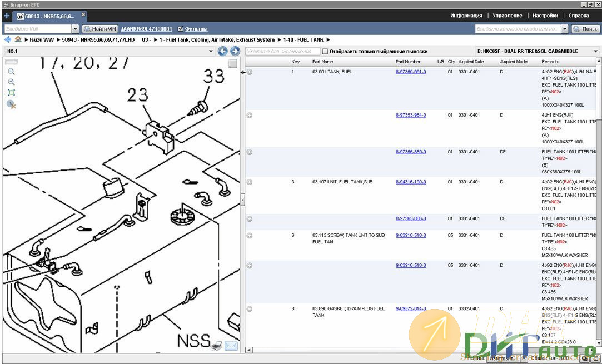Add part 8-97350-991-0 with plus icon
602x364 pixels.
tap(250, 72)
